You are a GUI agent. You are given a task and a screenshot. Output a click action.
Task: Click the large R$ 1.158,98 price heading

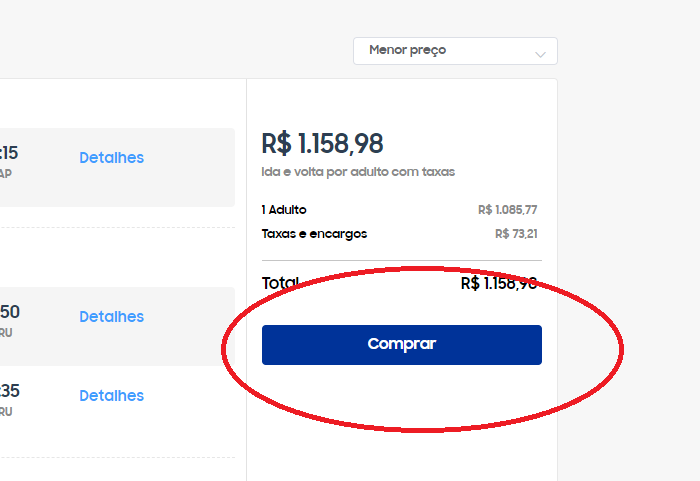coord(322,144)
